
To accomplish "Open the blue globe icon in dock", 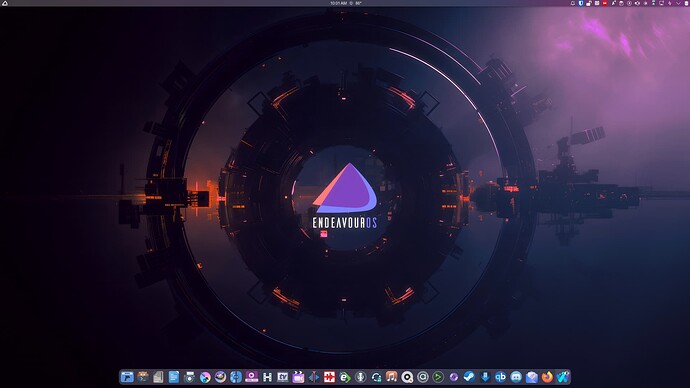I will tap(236, 377).
